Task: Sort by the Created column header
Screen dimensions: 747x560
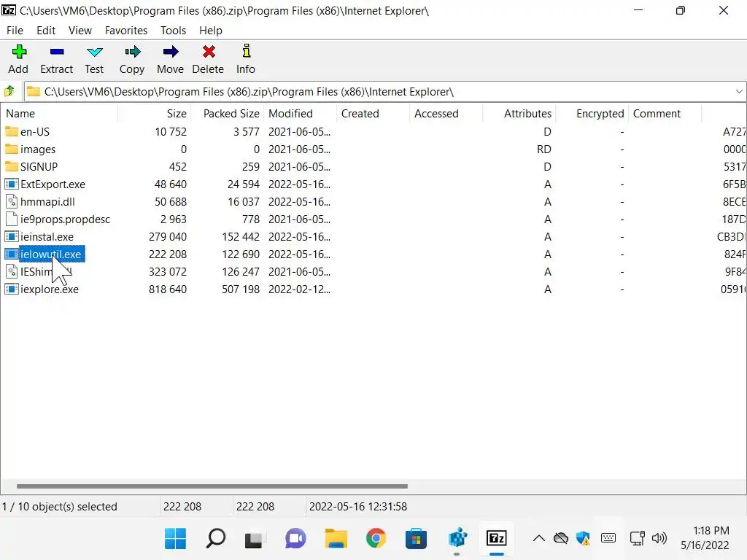Action: (373, 113)
